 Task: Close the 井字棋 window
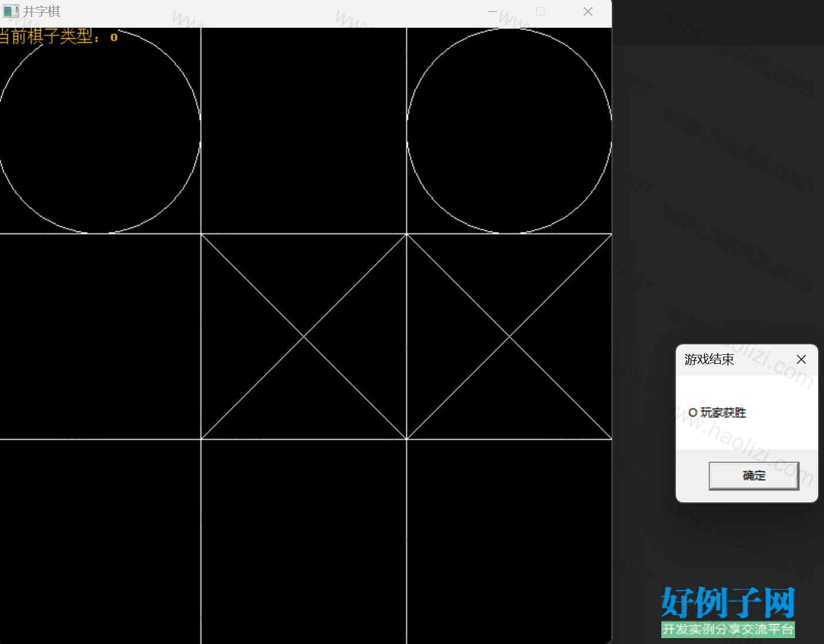click(x=588, y=12)
